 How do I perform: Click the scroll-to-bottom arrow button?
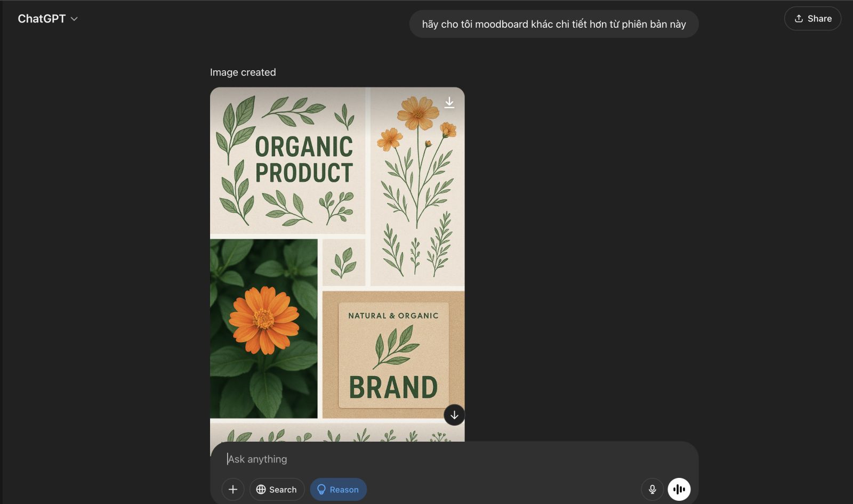[x=454, y=415]
